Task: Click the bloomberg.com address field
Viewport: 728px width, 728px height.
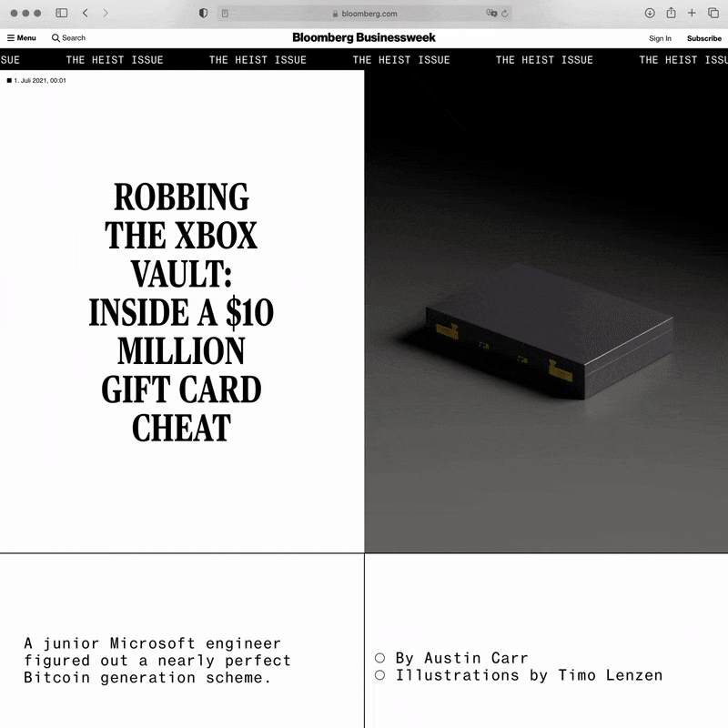Action: pos(365,14)
